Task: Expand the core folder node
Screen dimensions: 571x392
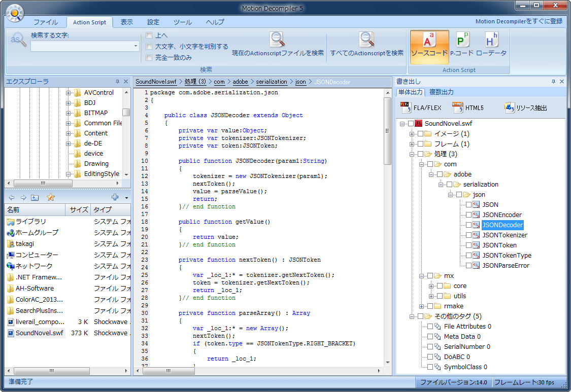Action: (x=431, y=286)
